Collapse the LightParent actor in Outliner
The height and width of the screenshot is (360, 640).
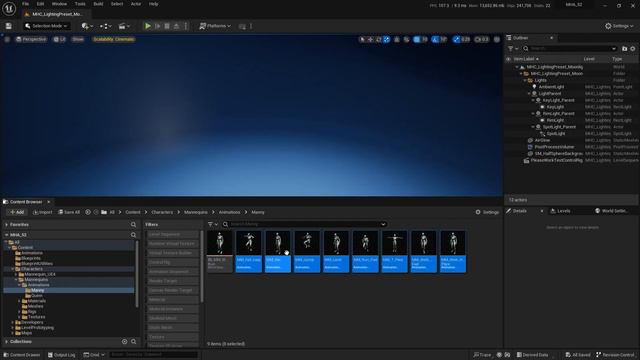click(x=529, y=94)
